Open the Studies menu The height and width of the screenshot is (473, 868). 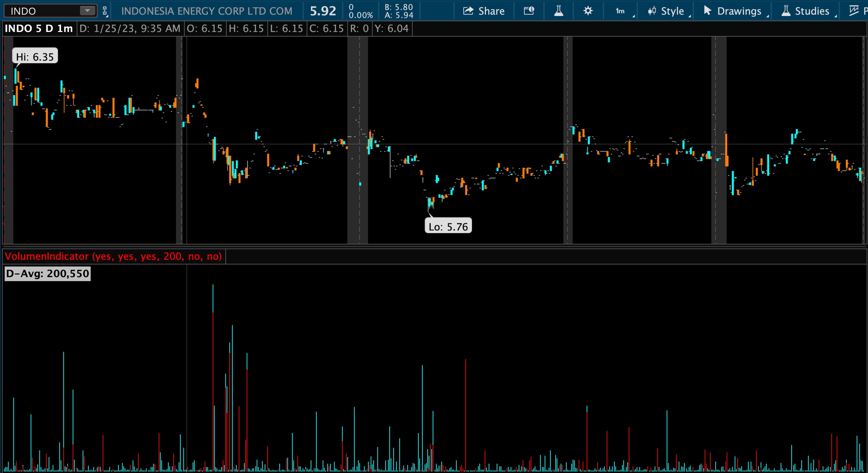(805, 11)
